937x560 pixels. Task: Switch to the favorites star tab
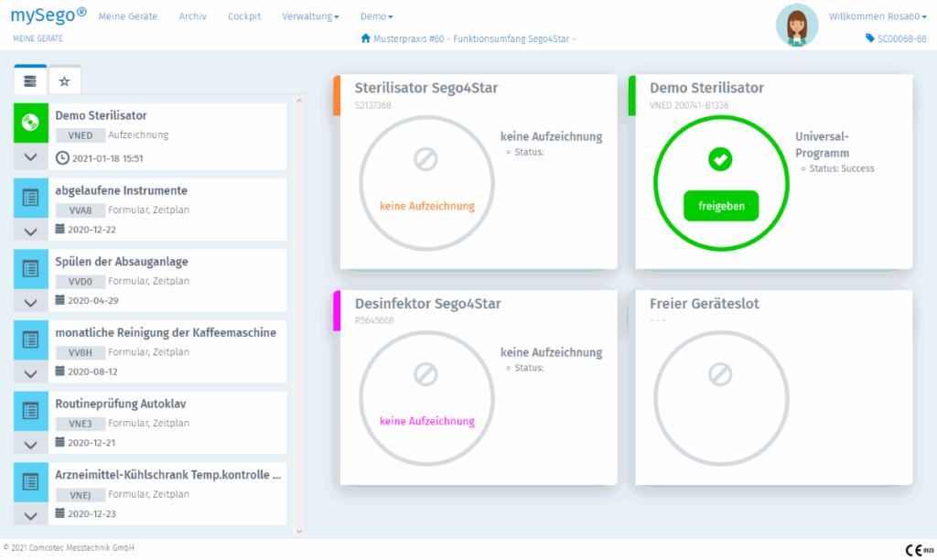click(65, 81)
